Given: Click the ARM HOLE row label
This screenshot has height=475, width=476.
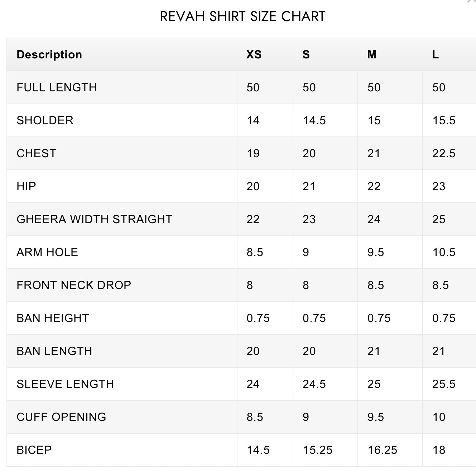Looking at the screenshot, I should (x=47, y=252).
